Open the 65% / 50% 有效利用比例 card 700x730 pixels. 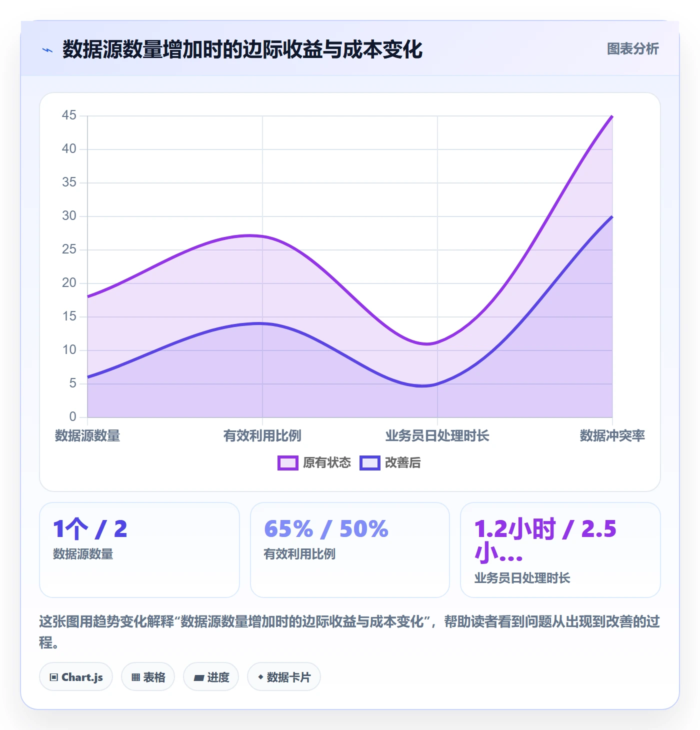coord(350,550)
